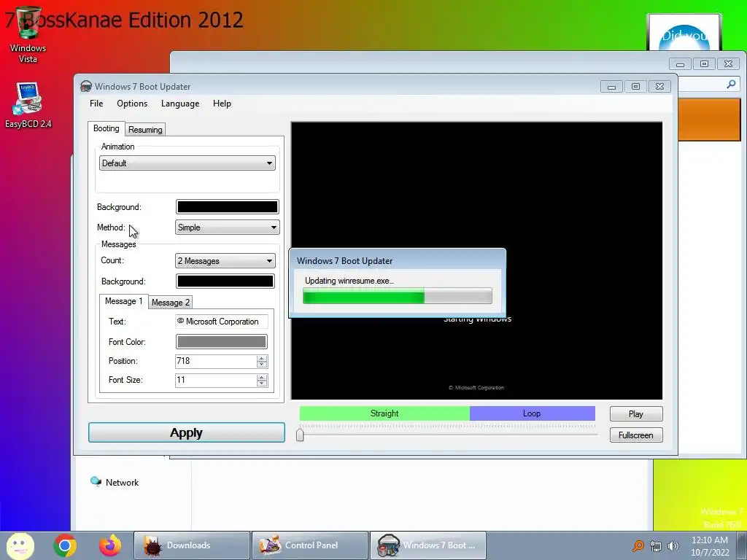
Task: Expand the Animation dropdown set to Default
Action: tap(187, 163)
